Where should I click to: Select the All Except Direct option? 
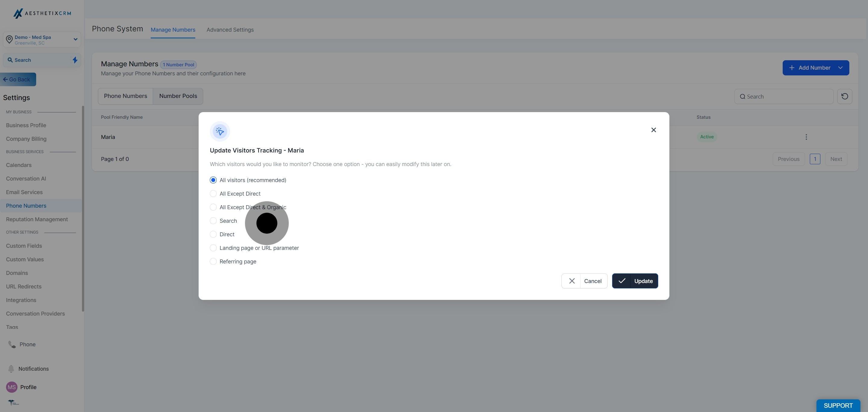tap(213, 193)
